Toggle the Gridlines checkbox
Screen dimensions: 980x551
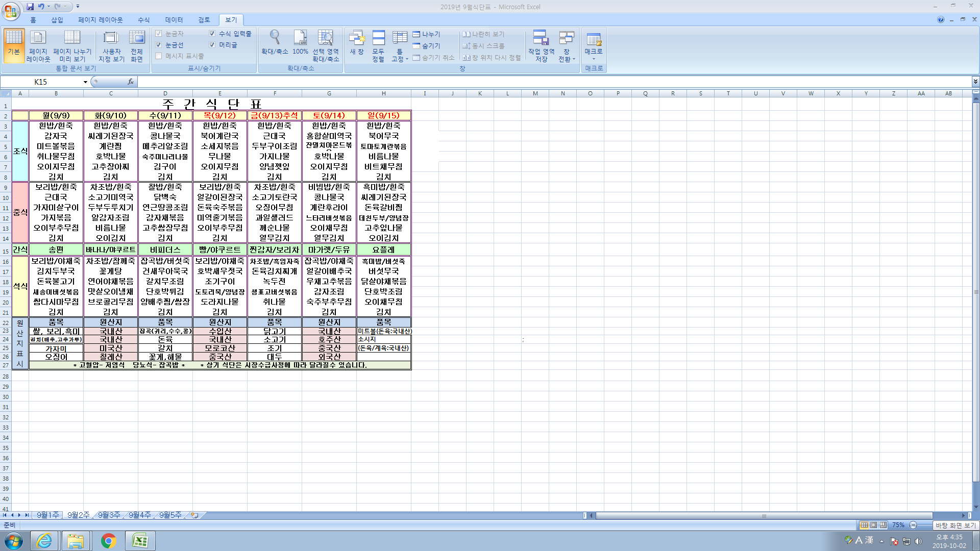click(x=159, y=45)
